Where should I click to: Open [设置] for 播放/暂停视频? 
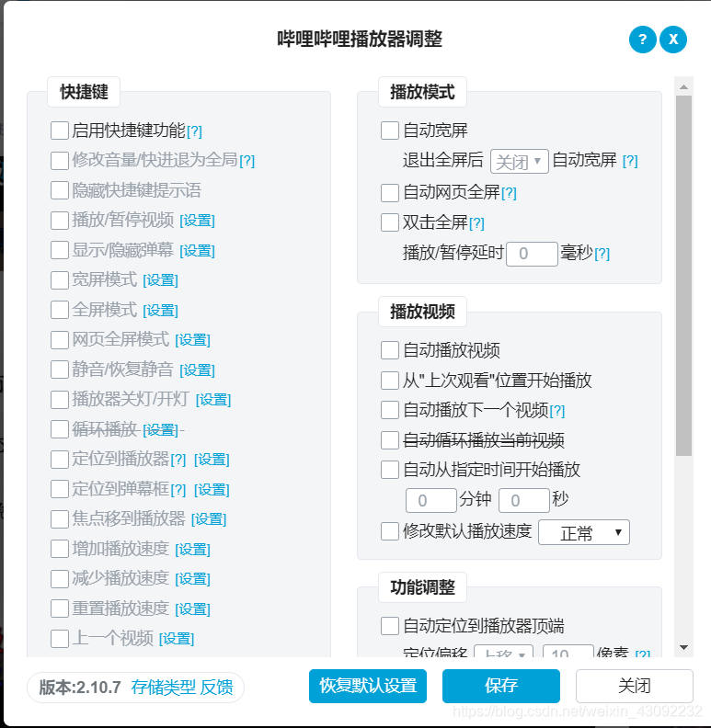click(197, 221)
